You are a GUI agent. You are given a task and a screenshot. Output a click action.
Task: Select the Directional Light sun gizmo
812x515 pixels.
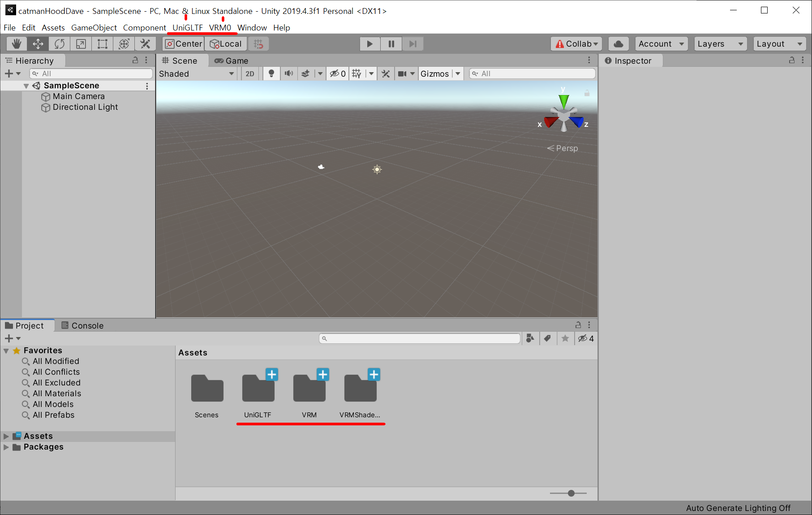377,169
